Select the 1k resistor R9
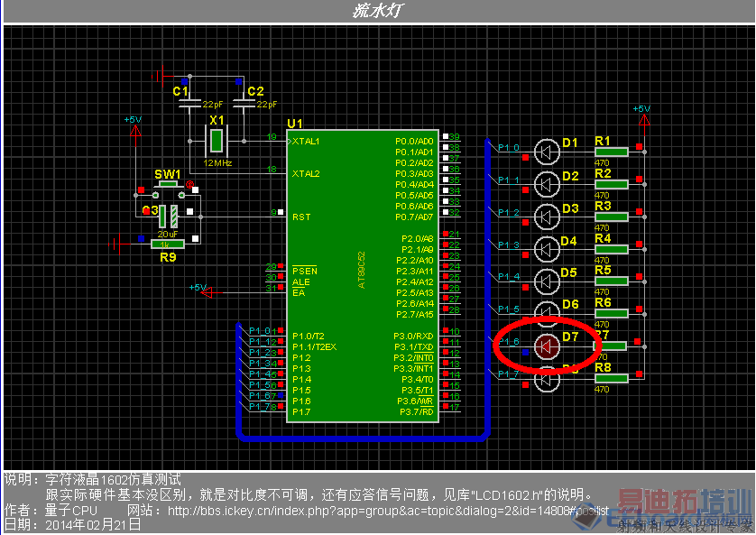Image resolution: width=756 pixels, height=535 pixels. pos(168,244)
